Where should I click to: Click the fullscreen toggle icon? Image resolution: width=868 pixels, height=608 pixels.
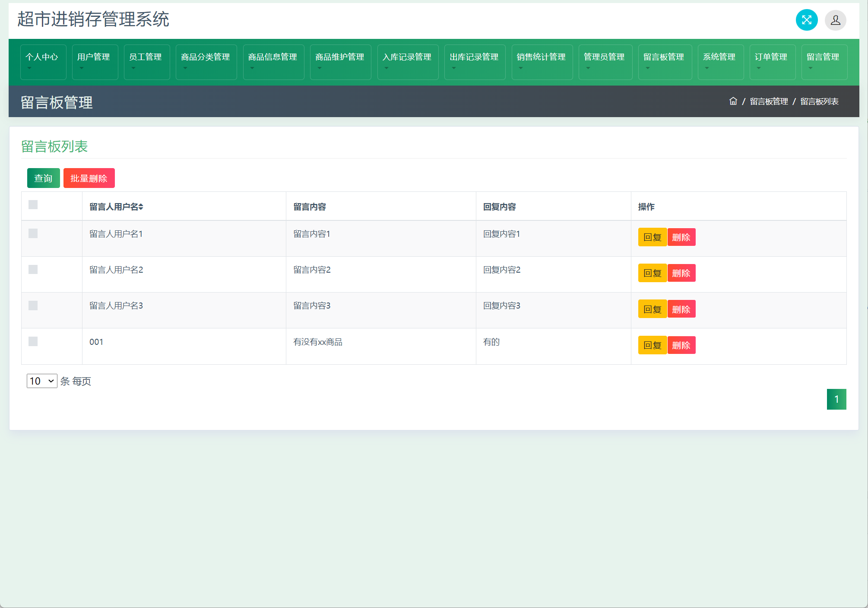pos(806,20)
